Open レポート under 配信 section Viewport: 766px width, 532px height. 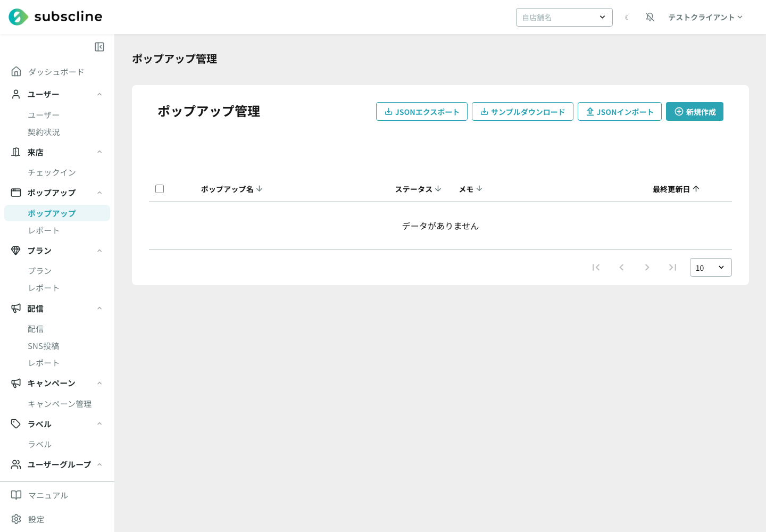(x=44, y=363)
